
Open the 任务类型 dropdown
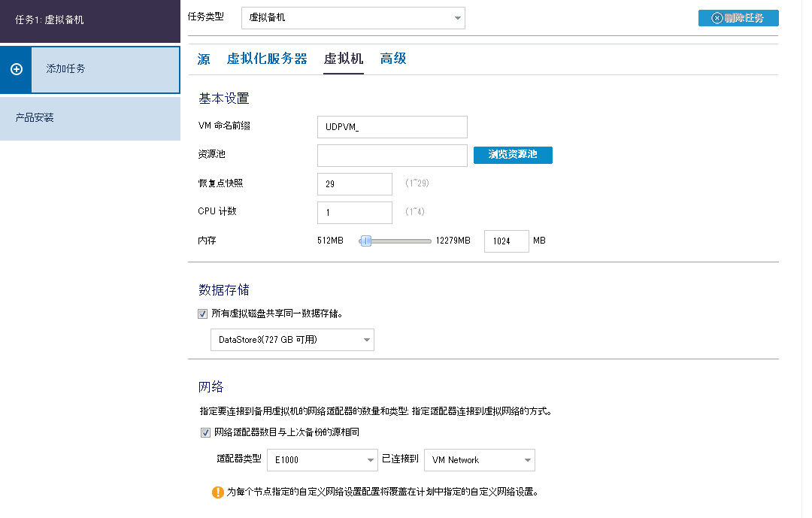[353, 18]
